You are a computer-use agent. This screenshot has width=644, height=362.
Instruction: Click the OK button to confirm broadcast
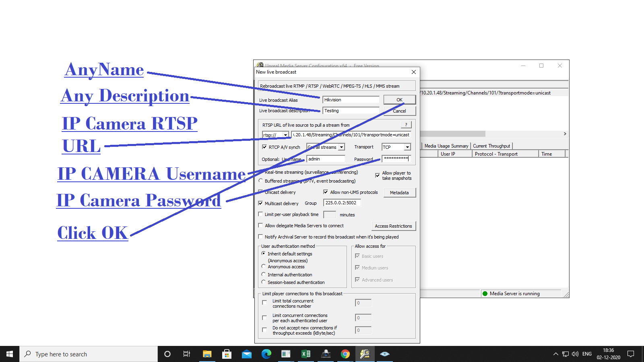coord(399,99)
